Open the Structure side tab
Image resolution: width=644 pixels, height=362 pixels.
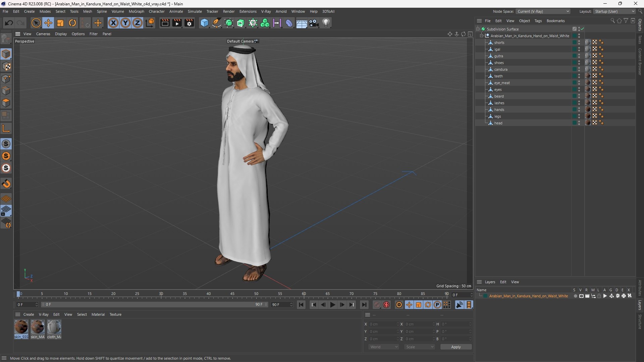(640, 322)
